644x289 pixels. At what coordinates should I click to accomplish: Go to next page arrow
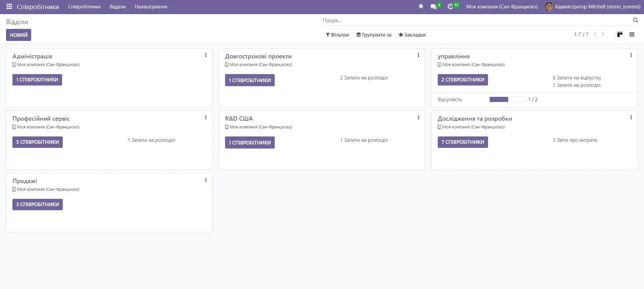[603, 35]
